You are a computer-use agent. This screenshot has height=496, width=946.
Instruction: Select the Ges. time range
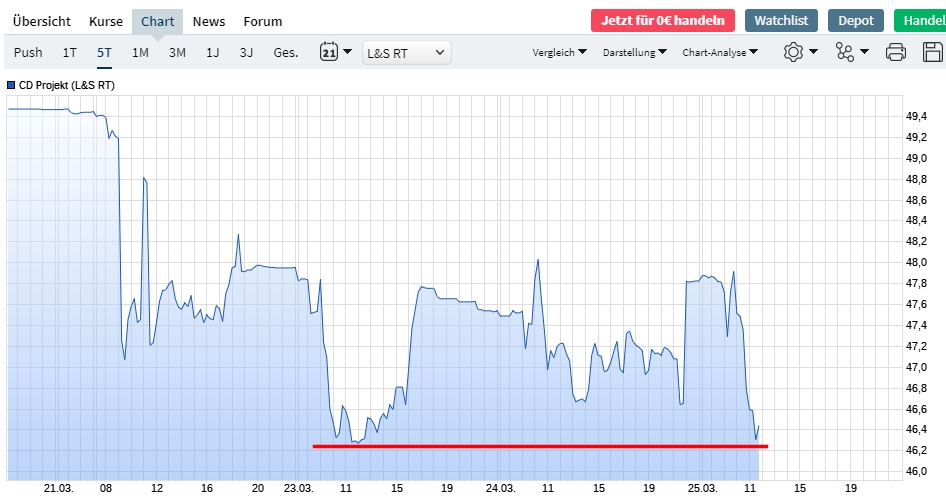pos(286,52)
